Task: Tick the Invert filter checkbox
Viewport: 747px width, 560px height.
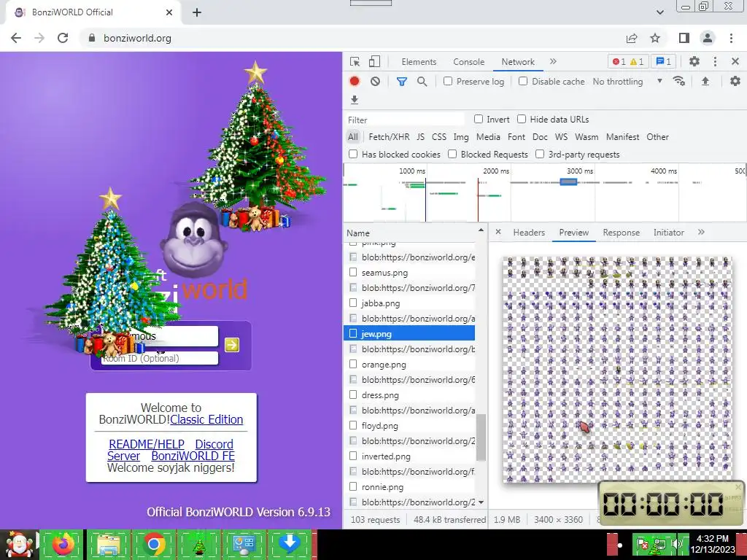Action: click(479, 119)
